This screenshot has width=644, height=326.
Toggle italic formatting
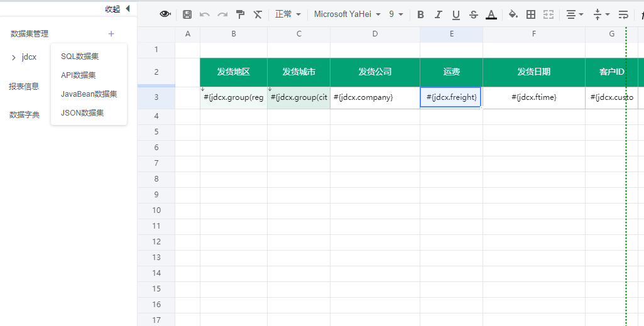438,14
